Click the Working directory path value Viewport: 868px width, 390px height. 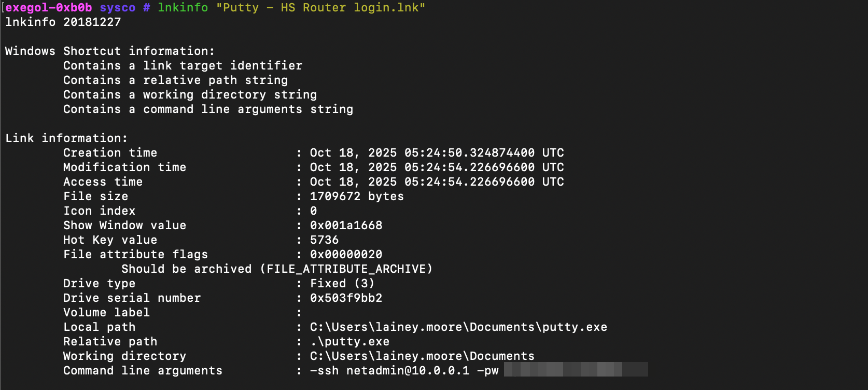tap(422, 356)
